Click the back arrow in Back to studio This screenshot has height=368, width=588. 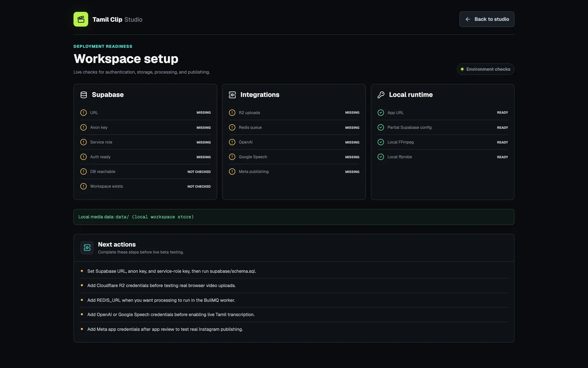[468, 19]
